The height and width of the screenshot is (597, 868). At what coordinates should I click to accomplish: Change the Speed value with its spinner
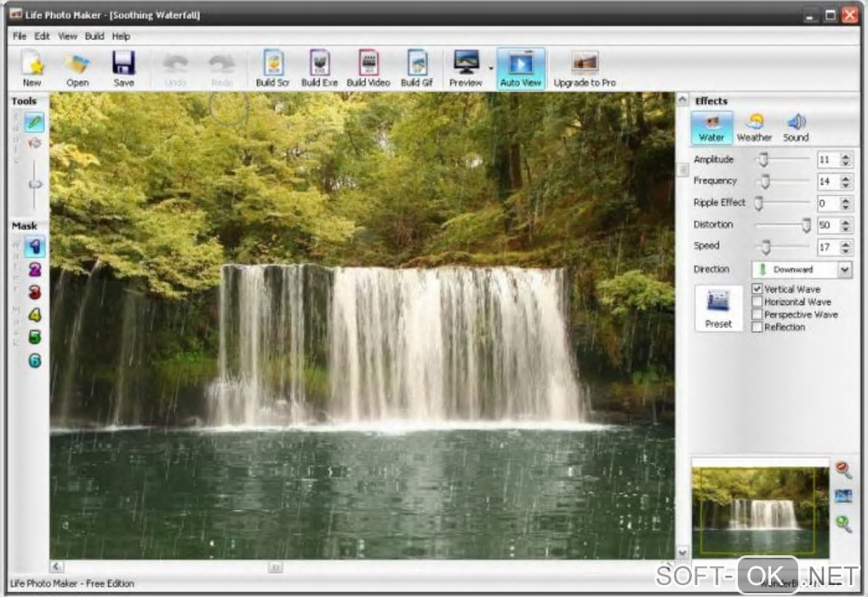click(845, 247)
